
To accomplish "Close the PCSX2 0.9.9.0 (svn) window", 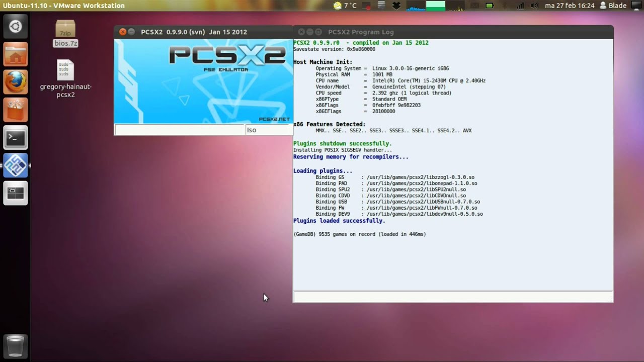I will [x=122, y=32].
